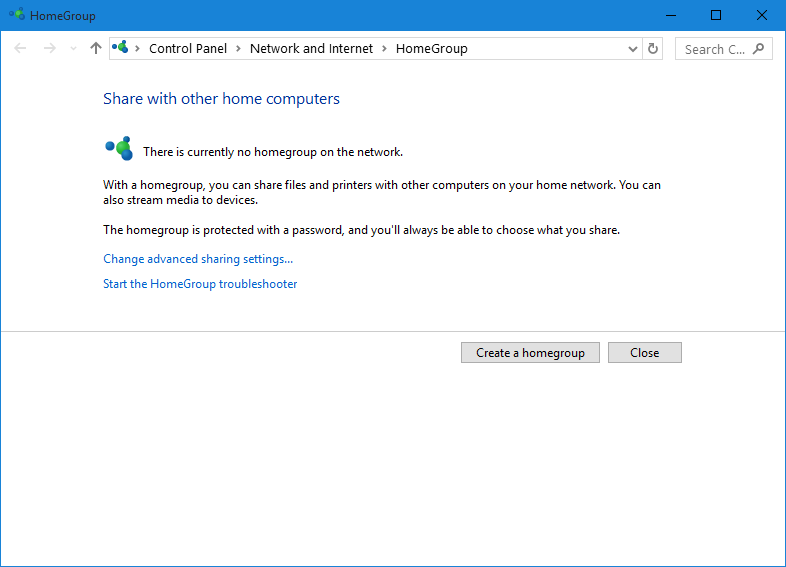Expand chevron after Control Panel
This screenshot has height=567, width=786.
coord(239,49)
